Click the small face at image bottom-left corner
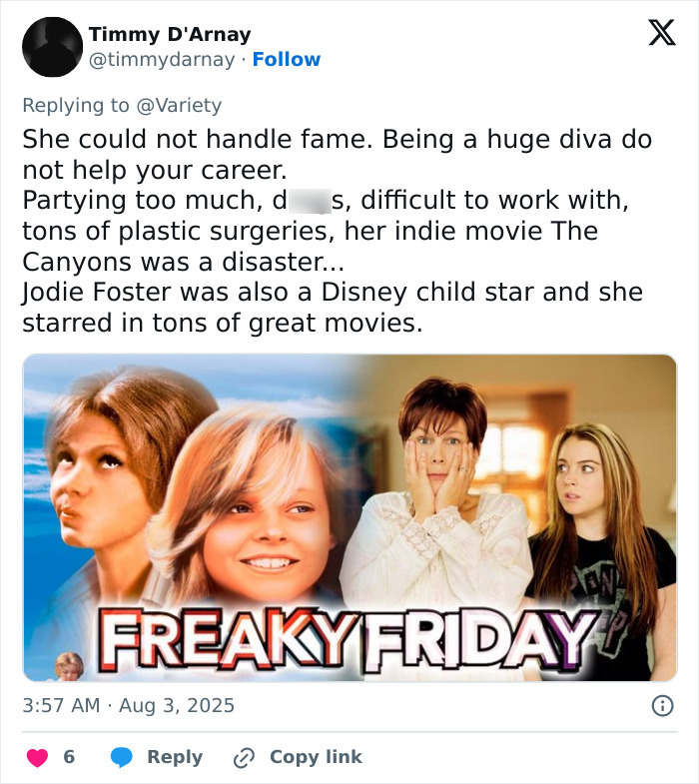This screenshot has width=699, height=784. tap(70, 666)
